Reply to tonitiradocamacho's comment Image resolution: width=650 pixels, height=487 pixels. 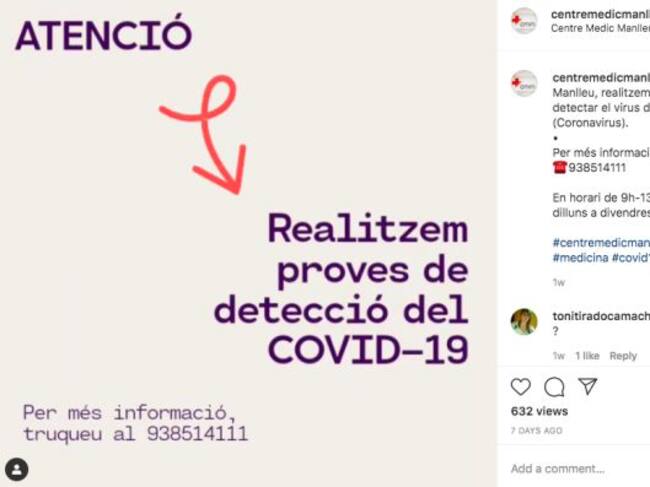pos(623,356)
